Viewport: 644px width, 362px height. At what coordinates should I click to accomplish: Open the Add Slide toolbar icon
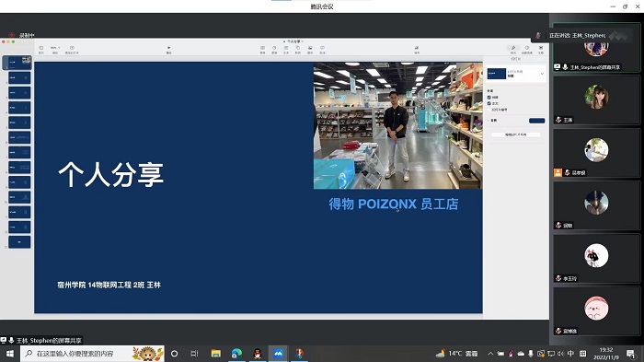click(72, 50)
